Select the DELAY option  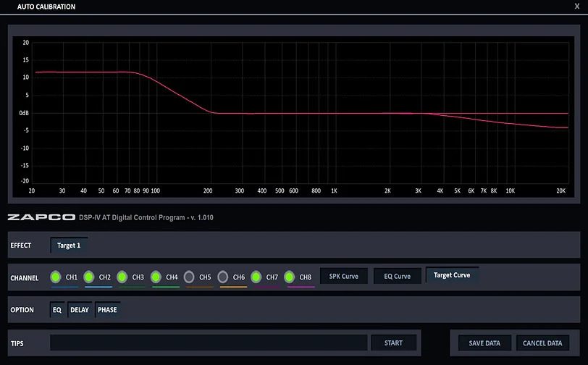pyautogui.click(x=80, y=310)
